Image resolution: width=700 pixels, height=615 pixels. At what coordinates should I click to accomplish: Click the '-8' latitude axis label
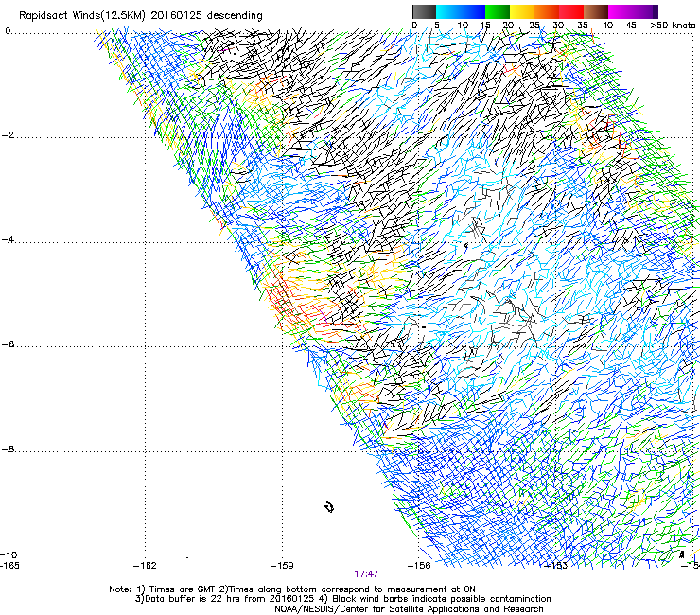tap(8, 449)
